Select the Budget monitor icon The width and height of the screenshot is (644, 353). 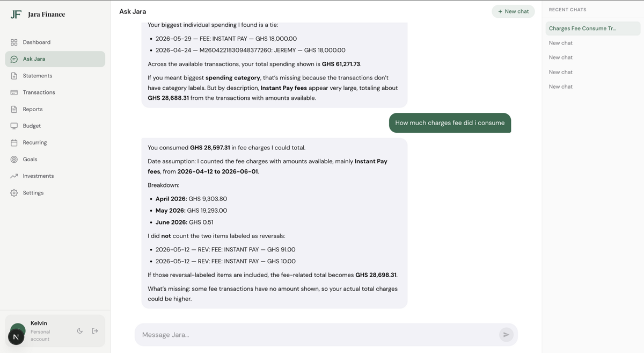(14, 126)
